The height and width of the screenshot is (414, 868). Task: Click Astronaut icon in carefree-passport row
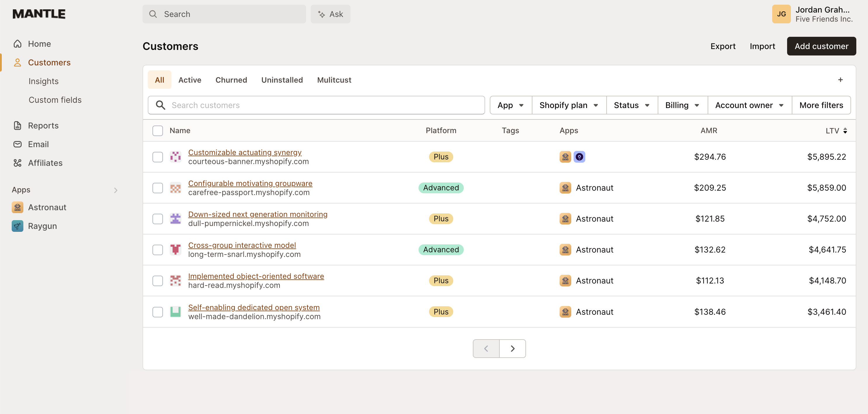pos(565,188)
